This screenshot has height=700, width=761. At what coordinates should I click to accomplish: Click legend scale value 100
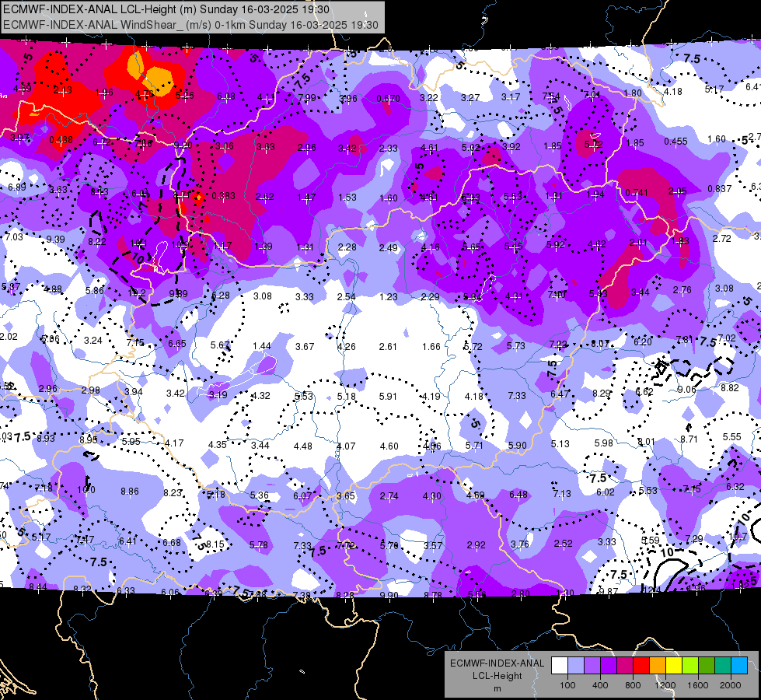tap(567, 685)
